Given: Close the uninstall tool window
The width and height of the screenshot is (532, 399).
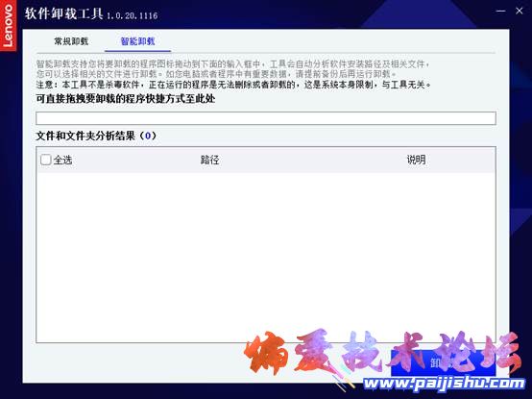Looking at the screenshot, I should 520,11.
